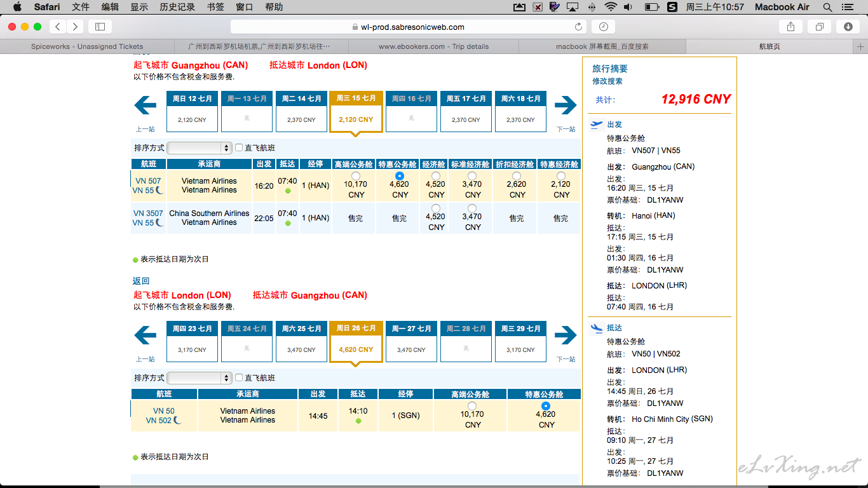Viewport: 868px width, 488px height.
Task: Switch to macbook 屏幕截图 tab
Action: (602, 46)
